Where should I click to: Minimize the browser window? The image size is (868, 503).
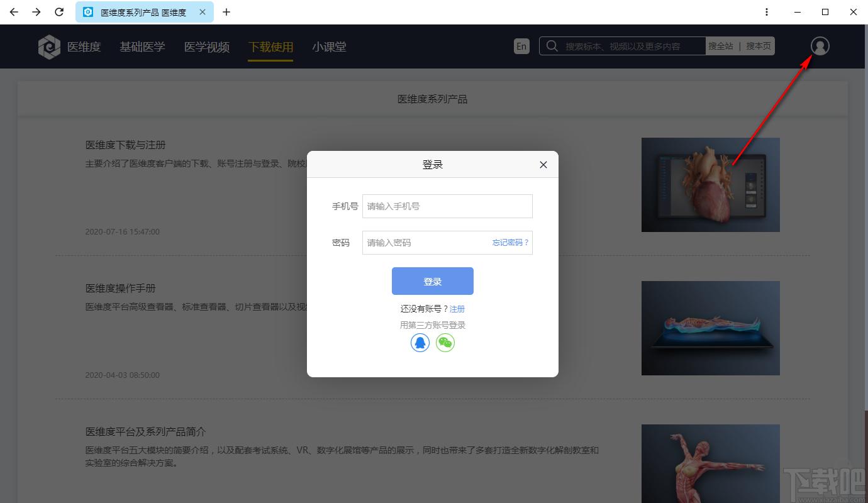coord(798,12)
